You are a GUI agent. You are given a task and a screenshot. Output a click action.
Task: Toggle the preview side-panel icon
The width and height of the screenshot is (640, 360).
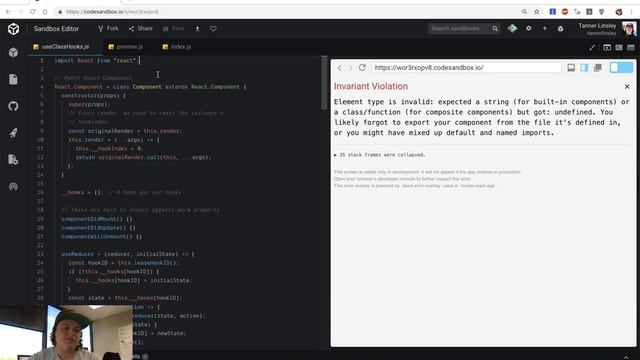pyautogui.click(x=584, y=68)
